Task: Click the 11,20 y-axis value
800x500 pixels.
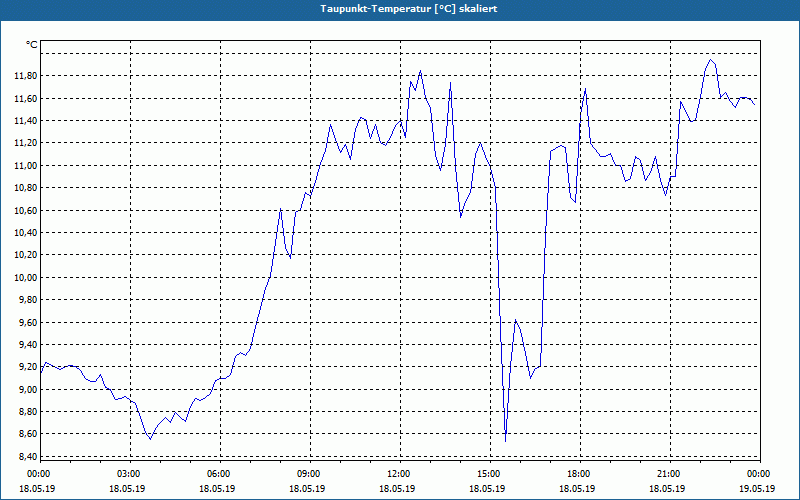Action: click(26, 143)
